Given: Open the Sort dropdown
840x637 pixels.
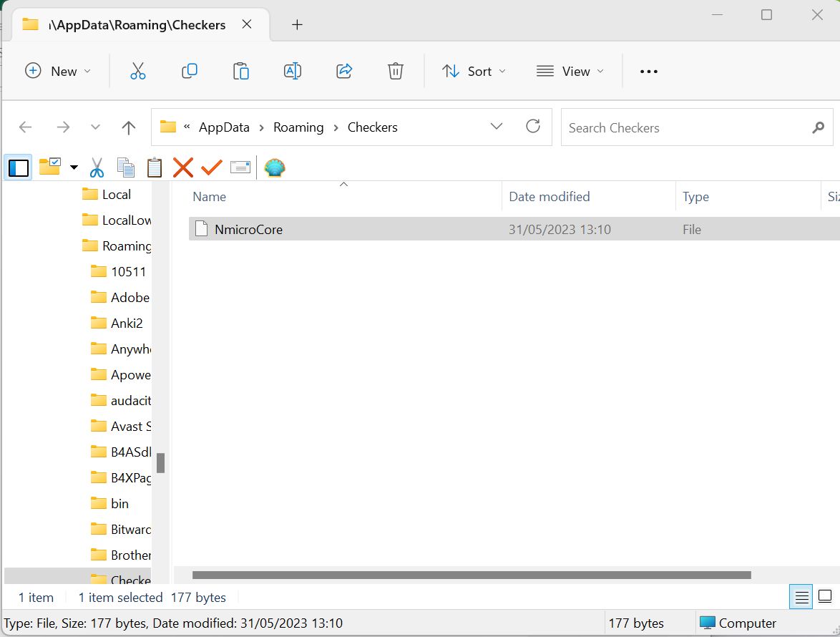Looking at the screenshot, I should [x=474, y=72].
